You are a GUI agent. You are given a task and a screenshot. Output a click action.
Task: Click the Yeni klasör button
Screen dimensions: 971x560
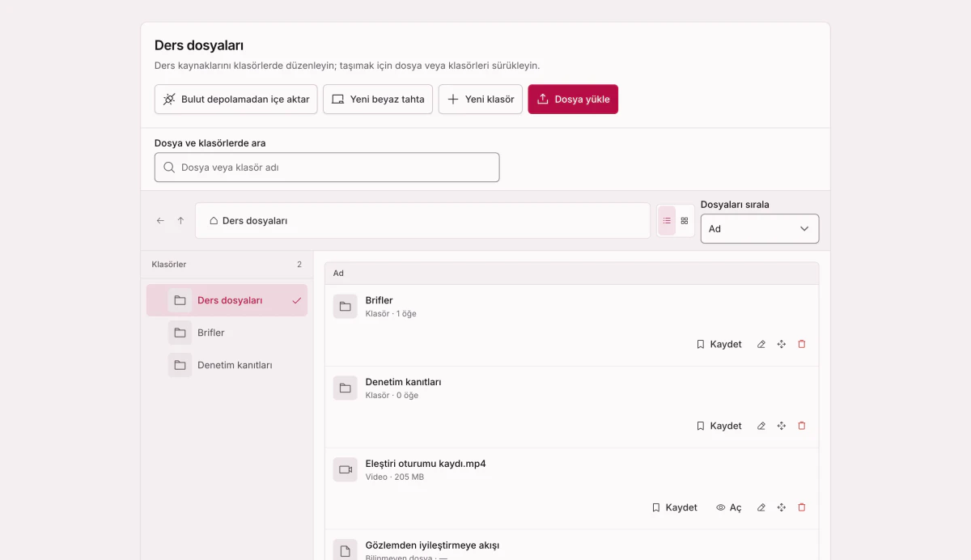(x=481, y=100)
